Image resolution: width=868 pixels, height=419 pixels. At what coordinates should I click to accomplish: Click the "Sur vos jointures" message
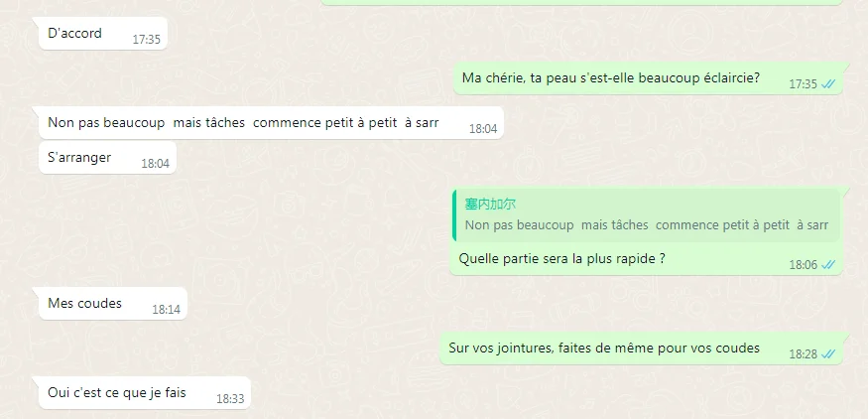pos(641,349)
